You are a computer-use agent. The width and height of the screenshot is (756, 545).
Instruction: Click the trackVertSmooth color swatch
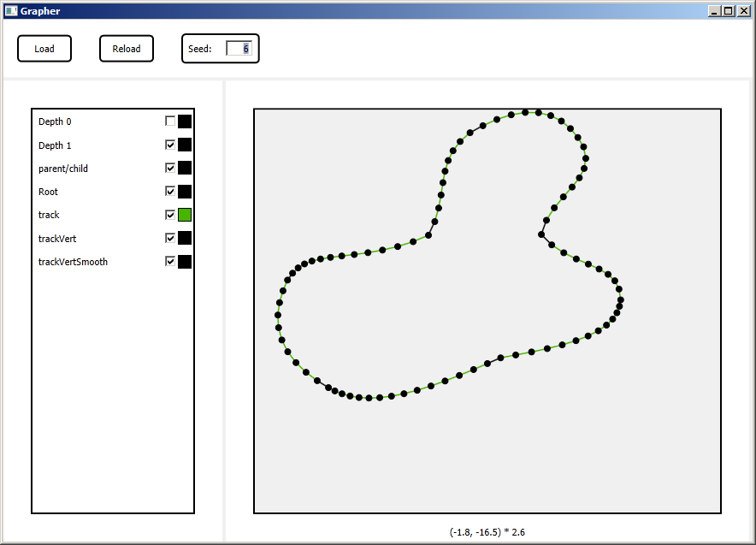pos(185,262)
